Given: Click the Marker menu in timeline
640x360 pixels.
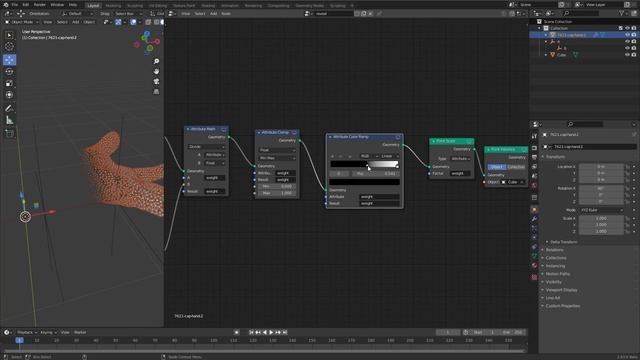Looking at the screenshot, I should (80, 333).
